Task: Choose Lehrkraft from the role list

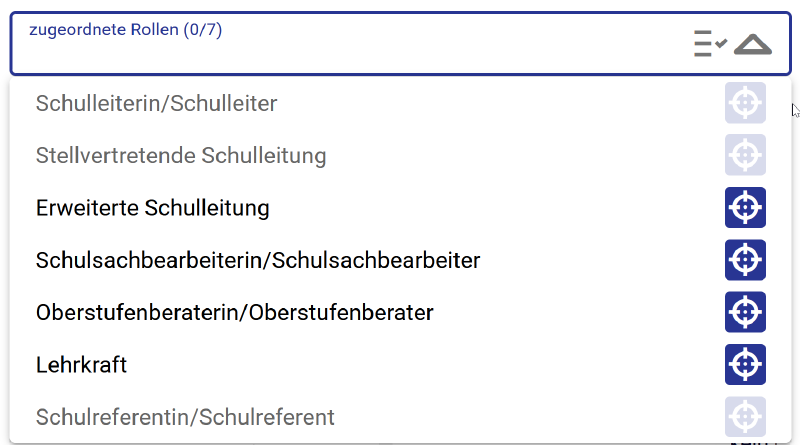Action: click(81, 365)
